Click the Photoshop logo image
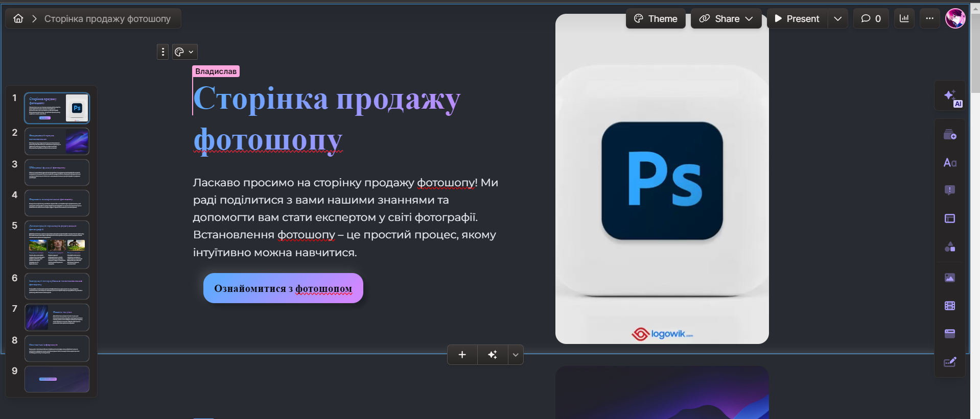This screenshot has width=980, height=419. [x=662, y=179]
